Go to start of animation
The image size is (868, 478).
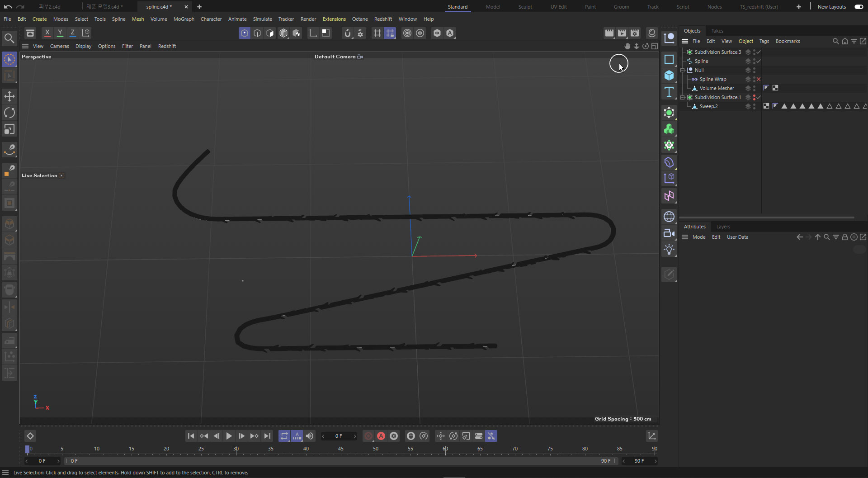click(x=191, y=436)
